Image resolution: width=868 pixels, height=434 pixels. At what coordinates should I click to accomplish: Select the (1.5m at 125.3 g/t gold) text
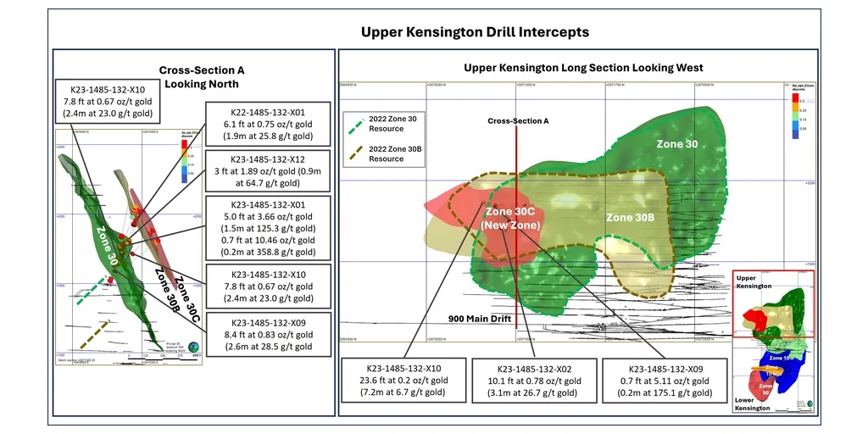[x=267, y=228]
